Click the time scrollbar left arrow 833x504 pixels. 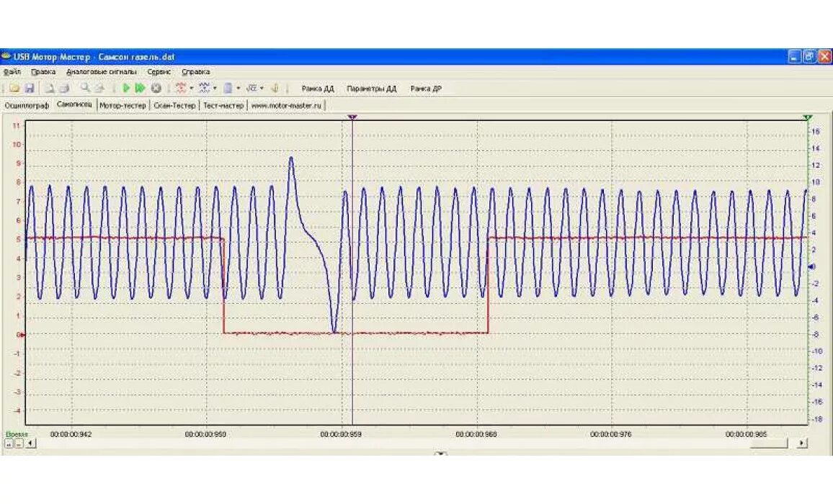click(x=31, y=443)
